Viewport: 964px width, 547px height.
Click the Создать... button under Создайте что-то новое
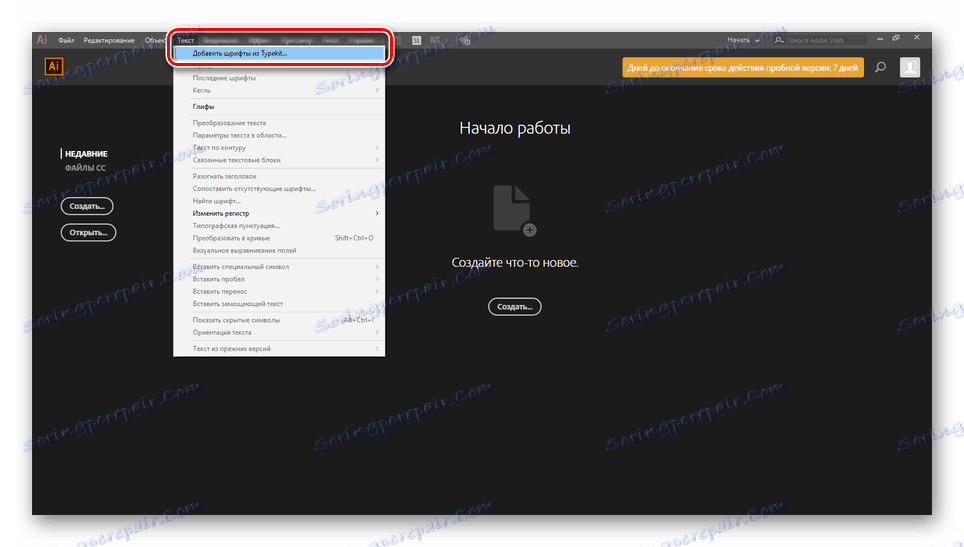[x=515, y=307]
